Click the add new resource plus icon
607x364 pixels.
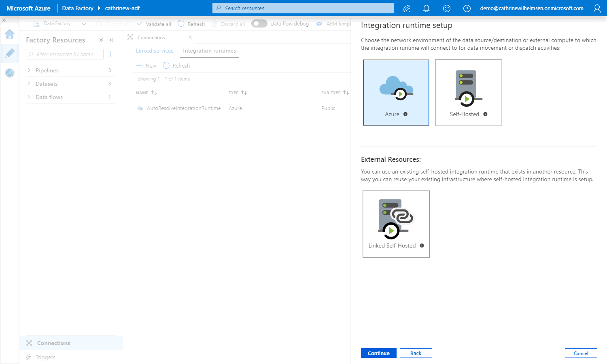click(x=110, y=54)
